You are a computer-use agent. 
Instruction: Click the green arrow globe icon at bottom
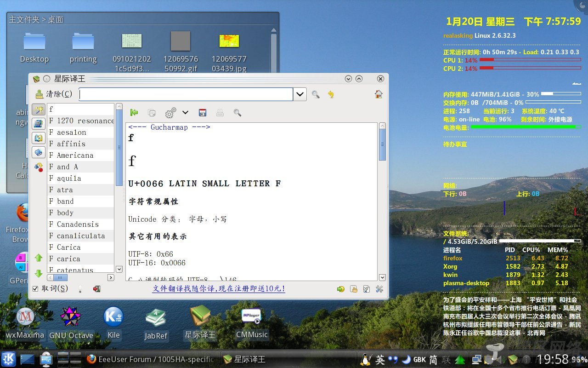click(x=340, y=289)
